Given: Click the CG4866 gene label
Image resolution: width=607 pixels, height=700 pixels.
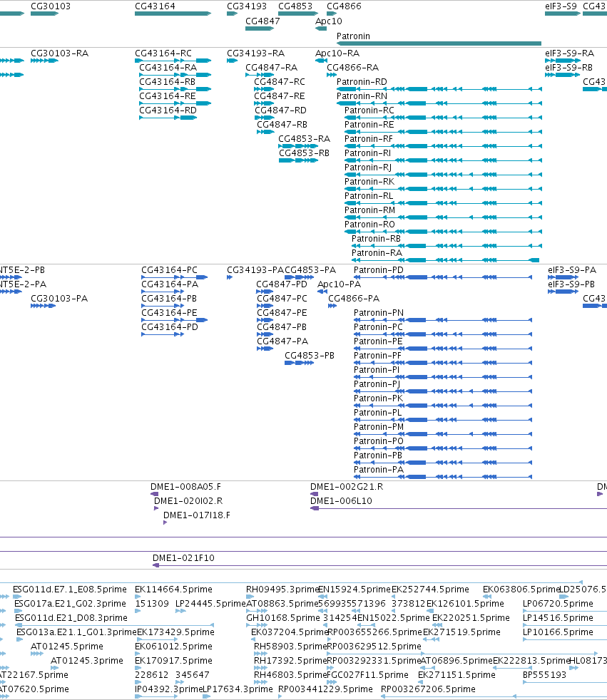Looking at the screenshot, I should 344,6.
